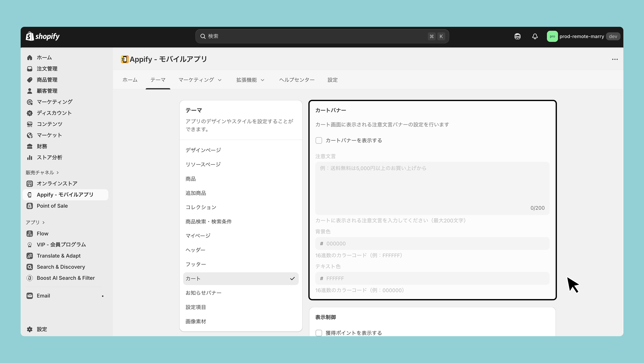Click the Shopify logo icon
644x363 pixels.
(30, 36)
